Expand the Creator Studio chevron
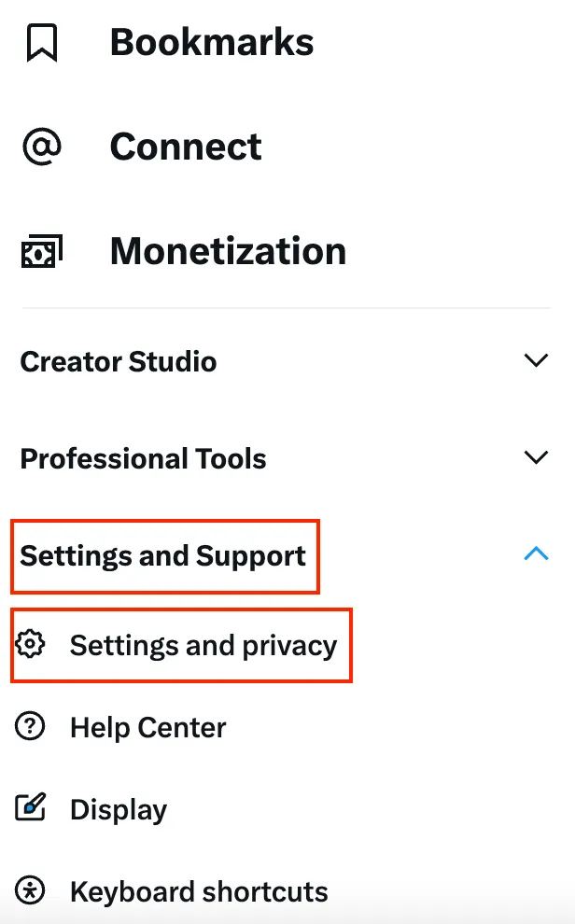 click(536, 361)
